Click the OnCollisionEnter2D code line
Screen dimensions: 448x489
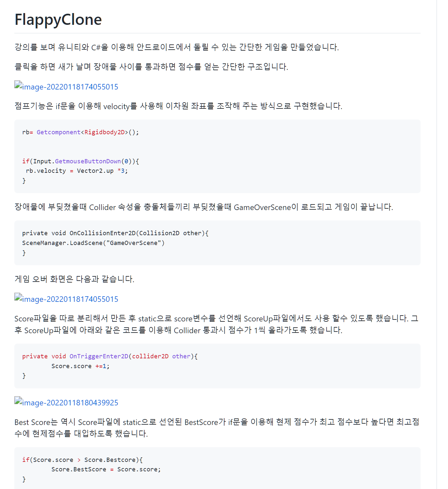pos(115,233)
